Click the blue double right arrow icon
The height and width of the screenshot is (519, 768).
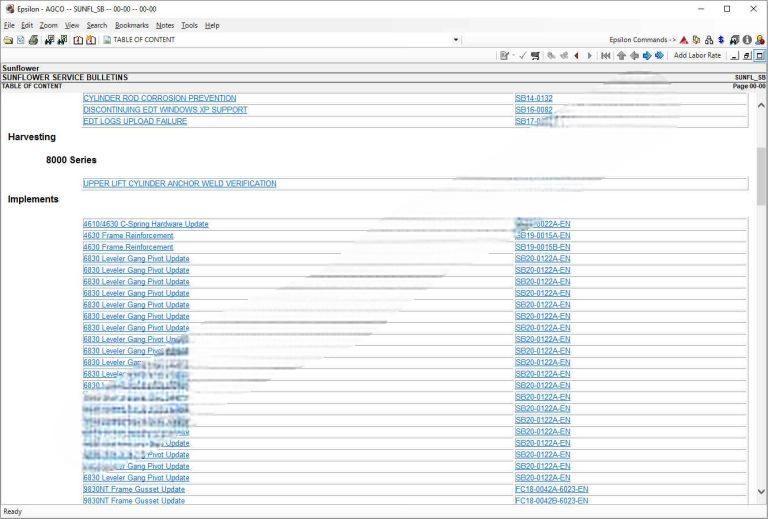coord(659,56)
